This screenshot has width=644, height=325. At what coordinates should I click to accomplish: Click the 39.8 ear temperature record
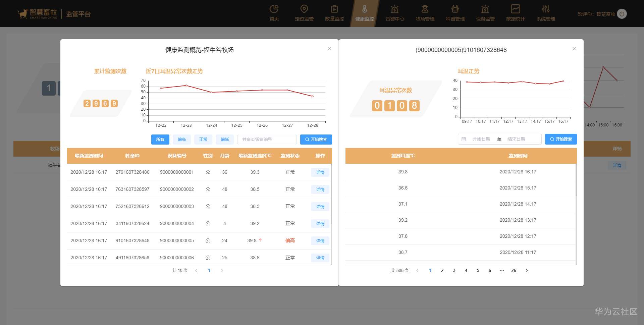403,172
